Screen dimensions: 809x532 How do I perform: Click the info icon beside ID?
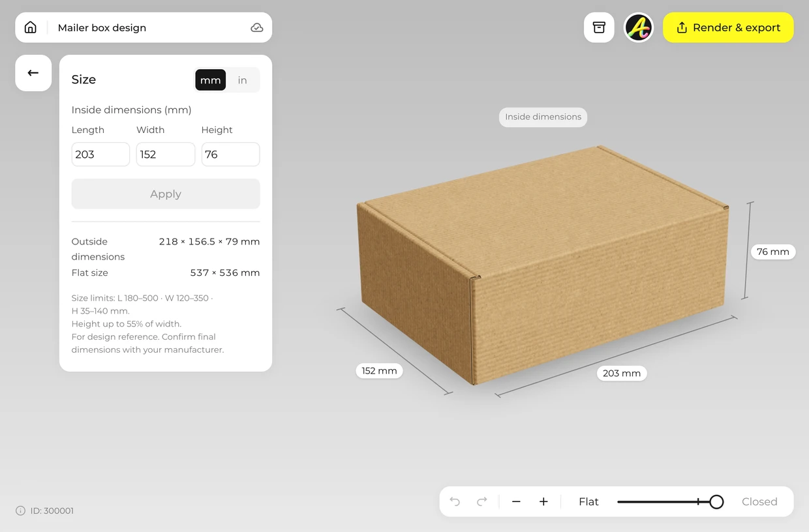point(20,510)
